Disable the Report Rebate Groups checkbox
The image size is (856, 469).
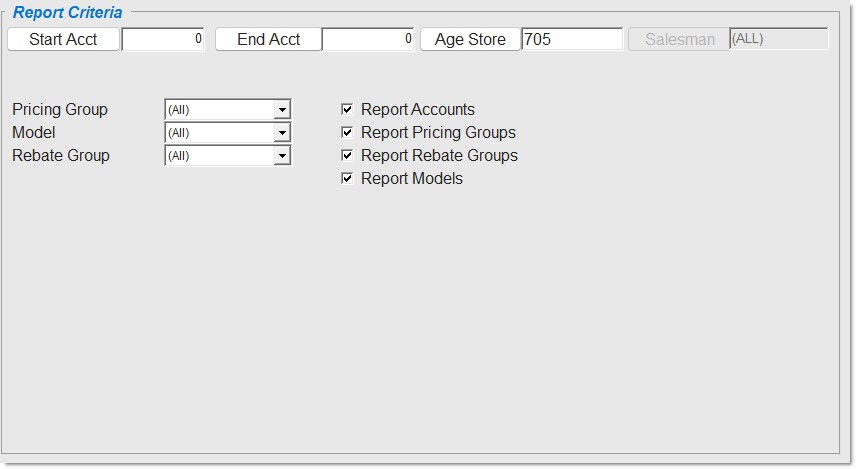348,155
